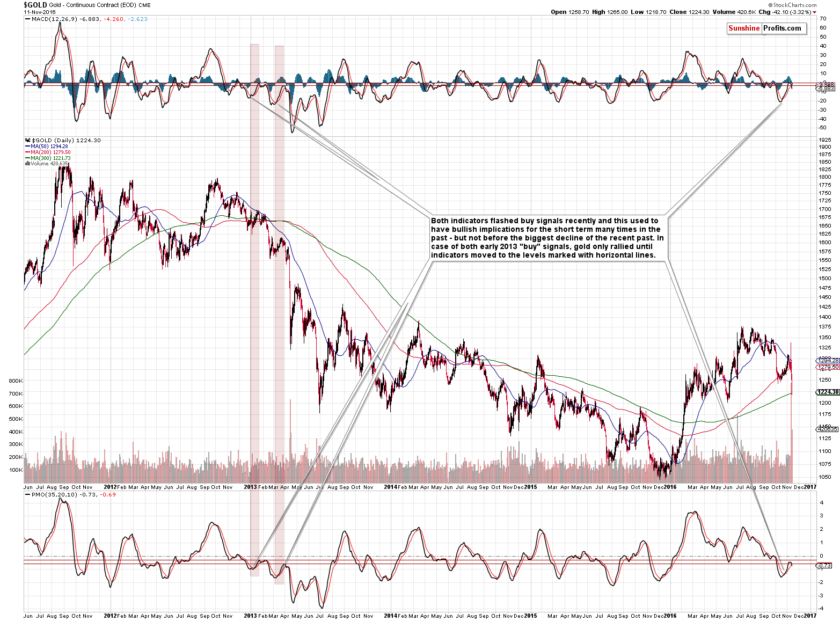Click the 2015 year label under PMO panel

[x=530, y=616]
